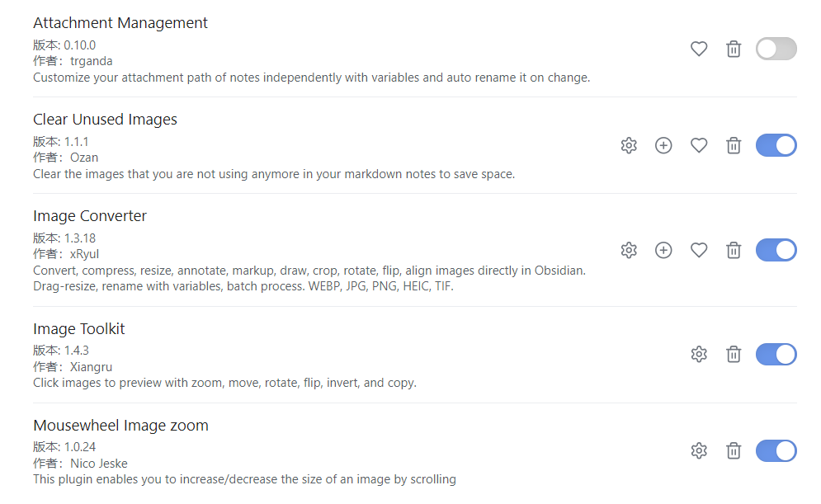Switch off Mousewheel Image zoom toggle
This screenshot has width=821, height=504.
776,450
